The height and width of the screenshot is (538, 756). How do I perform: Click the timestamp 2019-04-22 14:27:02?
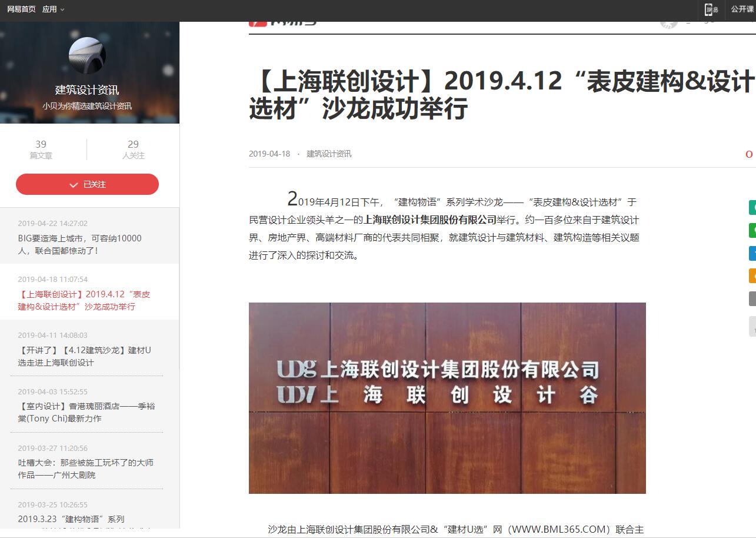point(52,224)
